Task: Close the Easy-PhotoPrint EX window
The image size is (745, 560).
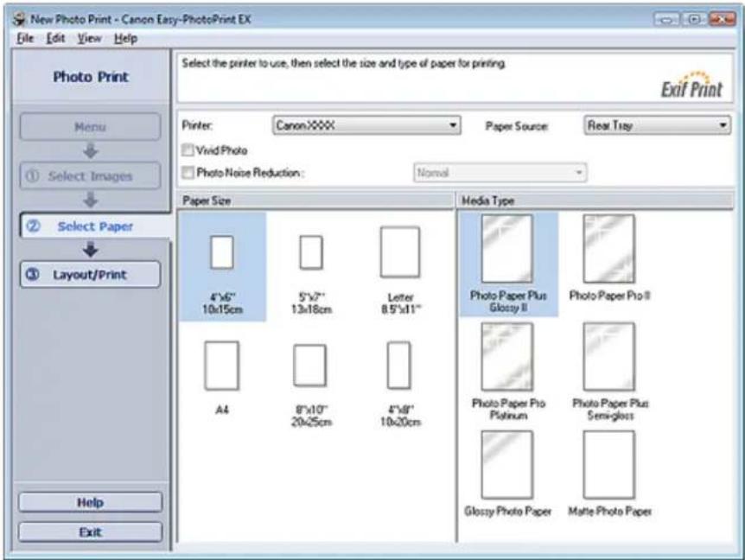Action: pos(722,20)
